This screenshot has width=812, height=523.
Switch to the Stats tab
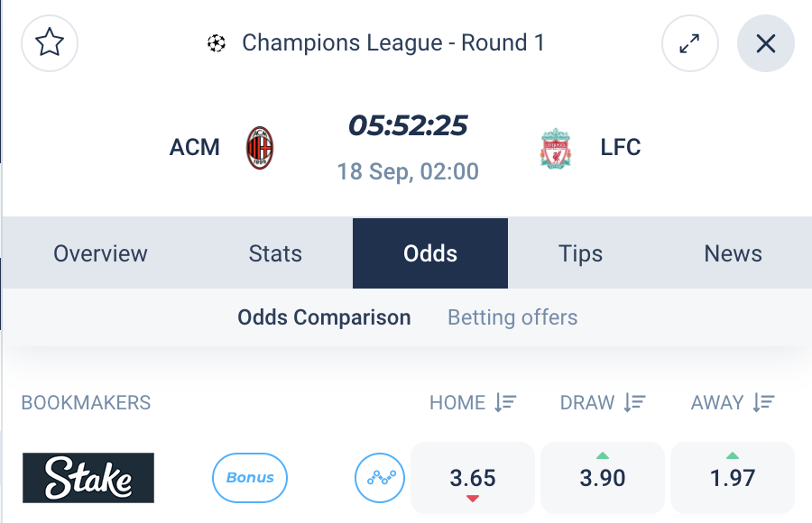[275, 253]
